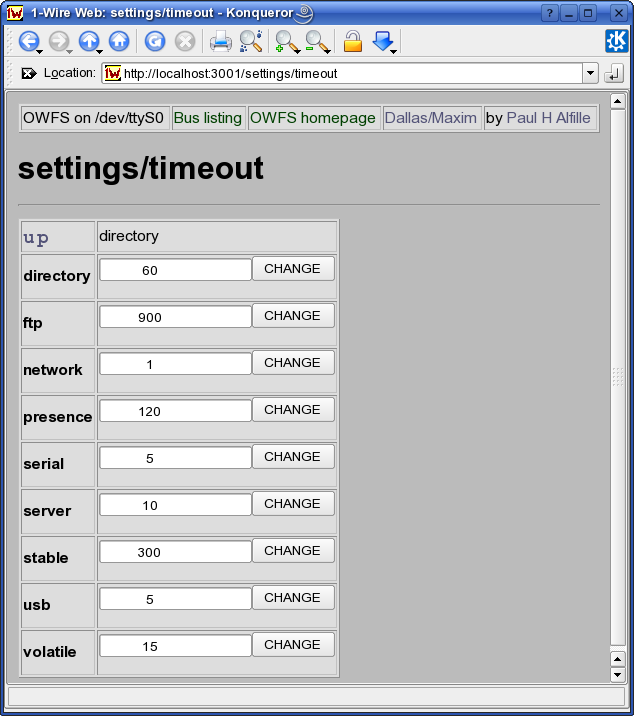Click CHANGE for the directory timeout
The image size is (634, 716).
[x=293, y=268]
